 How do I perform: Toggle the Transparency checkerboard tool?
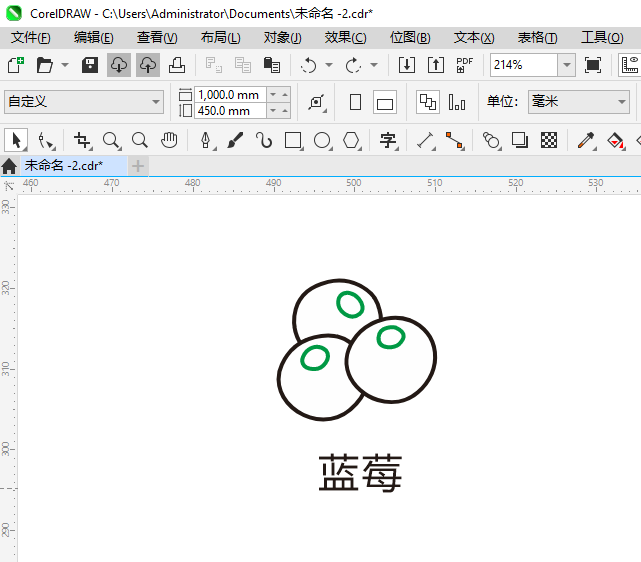pos(549,140)
